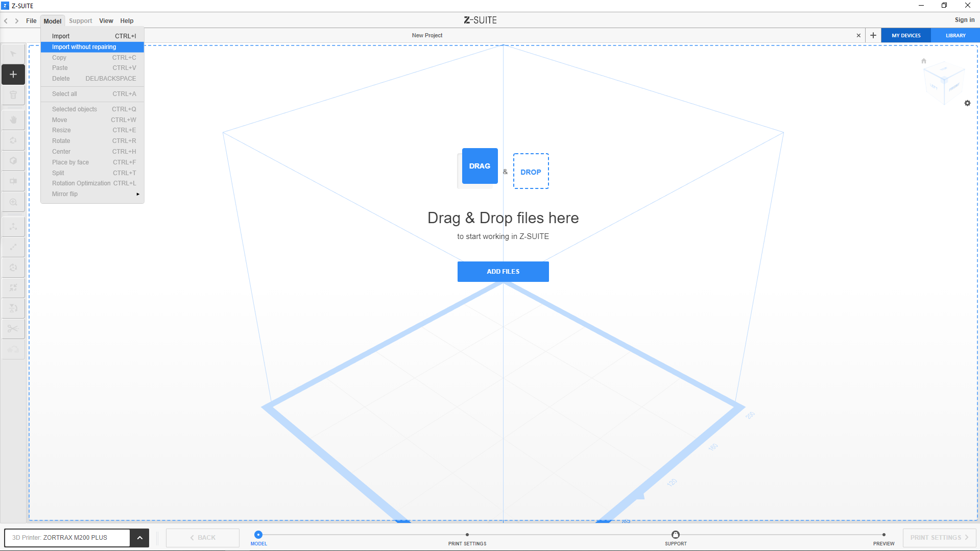The width and height of the screenshot is (980, 551).
Task: Switch to the LIBRARY tab
Action: 955,35
